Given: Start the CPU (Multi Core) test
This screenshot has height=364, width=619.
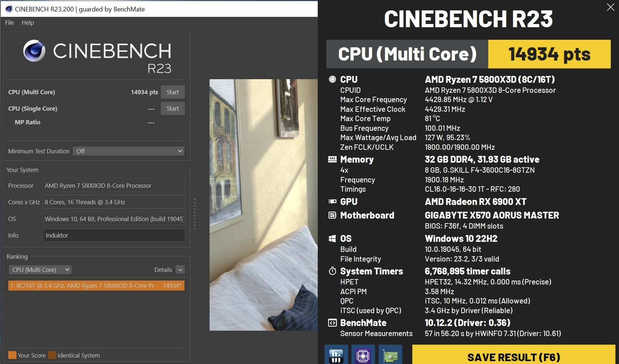Looking at the screenshot, I should [173, 92].
